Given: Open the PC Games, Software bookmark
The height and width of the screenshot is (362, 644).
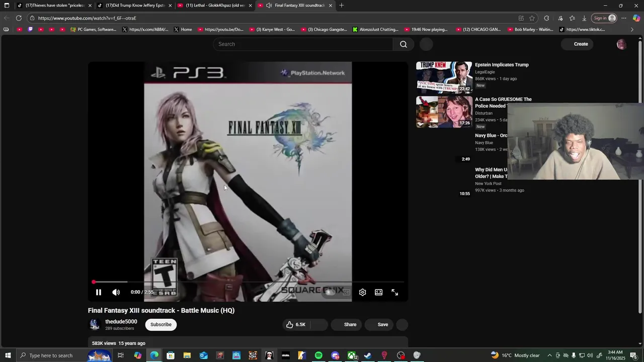Looking at the screenshot, I should pyautogui.click(x=93, y=30).
